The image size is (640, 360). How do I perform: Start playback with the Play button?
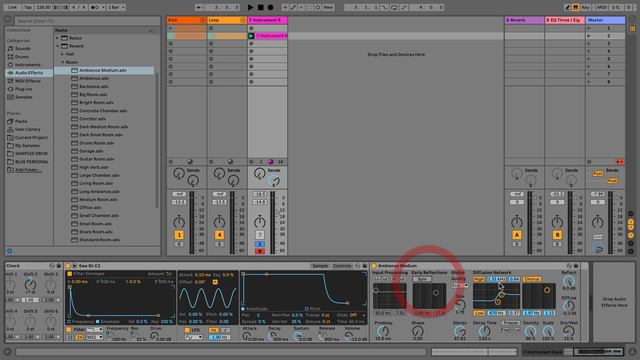pos(250,7)
